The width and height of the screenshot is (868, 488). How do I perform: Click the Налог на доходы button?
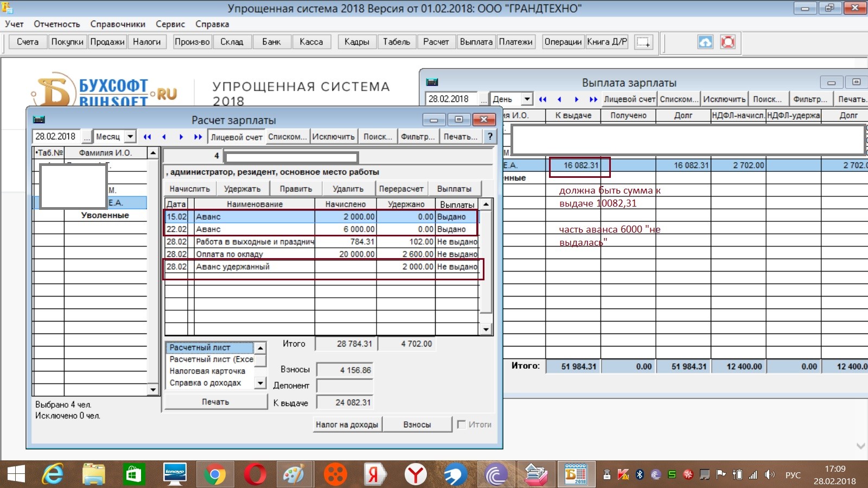pyautogui.click(x=347, y=425)
